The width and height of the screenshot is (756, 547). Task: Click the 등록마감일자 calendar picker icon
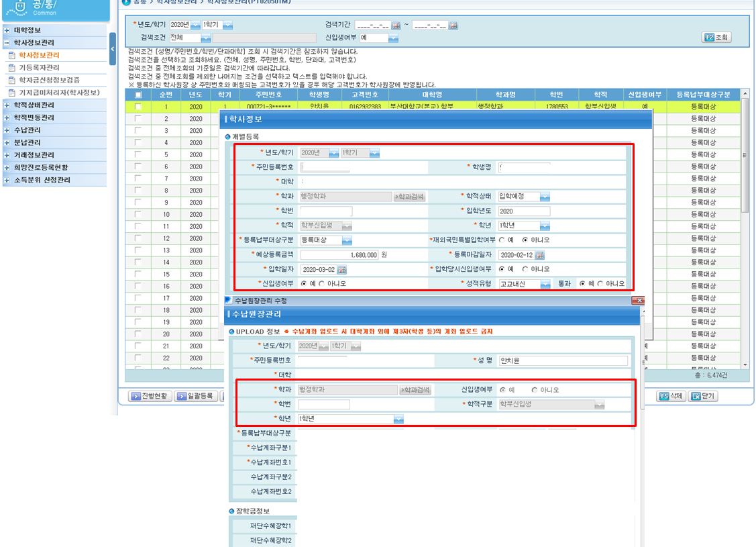539,255
